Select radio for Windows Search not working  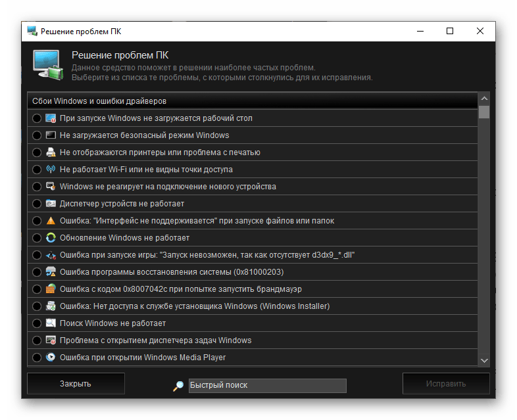pos(37,323)
